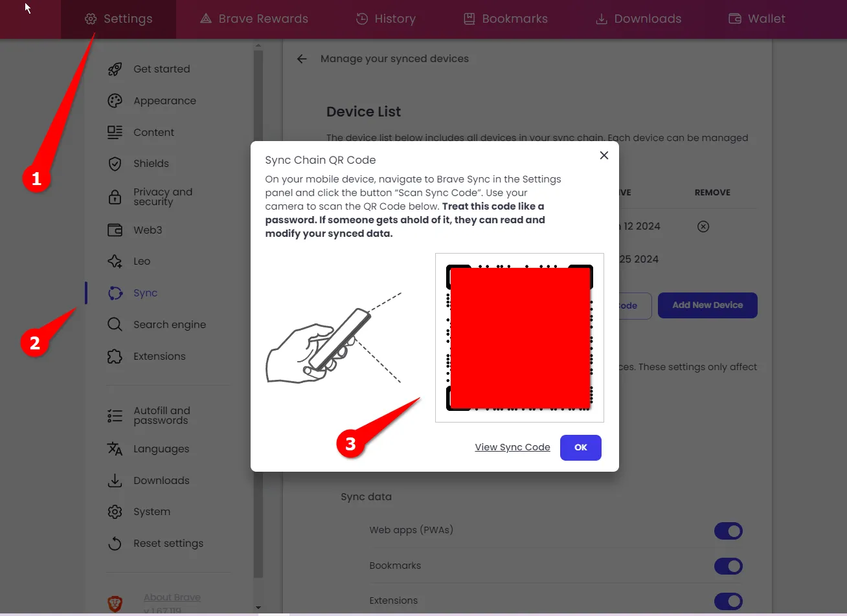
Task: Click the sidebar Downloads arrow icon
Action: tap(115, 481)
